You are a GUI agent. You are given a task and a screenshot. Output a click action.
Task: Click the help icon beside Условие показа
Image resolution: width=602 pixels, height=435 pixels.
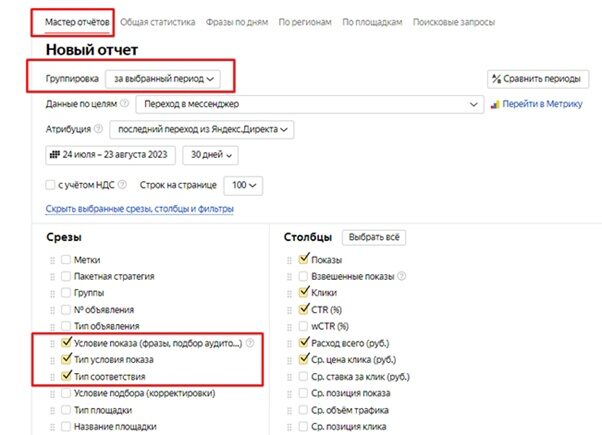click(x=250, y=343)
